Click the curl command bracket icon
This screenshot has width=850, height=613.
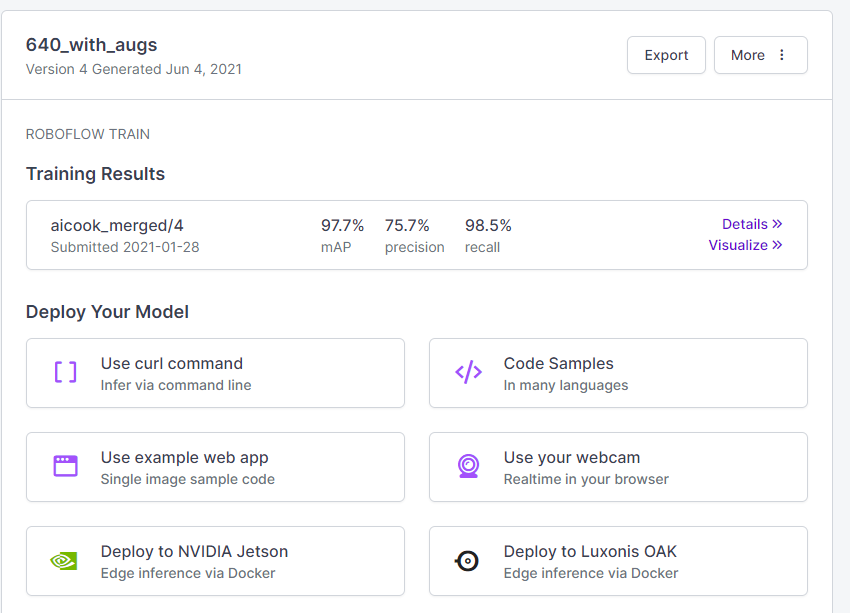pyautogui.click(x=65, y=372)
